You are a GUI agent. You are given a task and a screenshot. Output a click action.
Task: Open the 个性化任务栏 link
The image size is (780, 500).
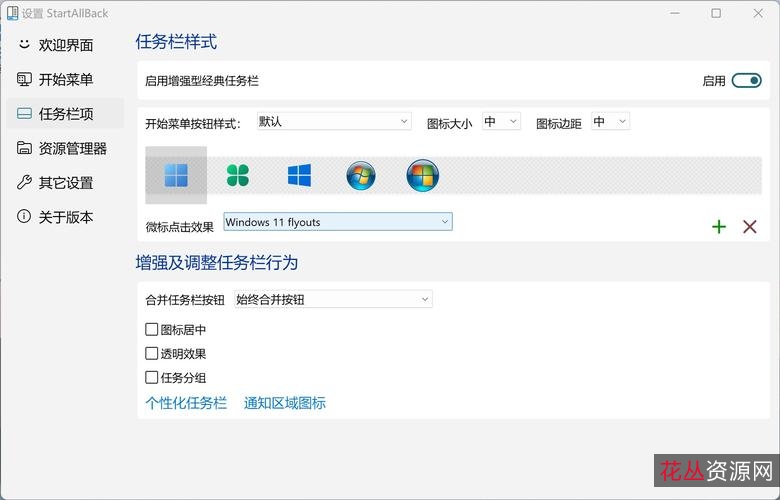click(186, 402)
